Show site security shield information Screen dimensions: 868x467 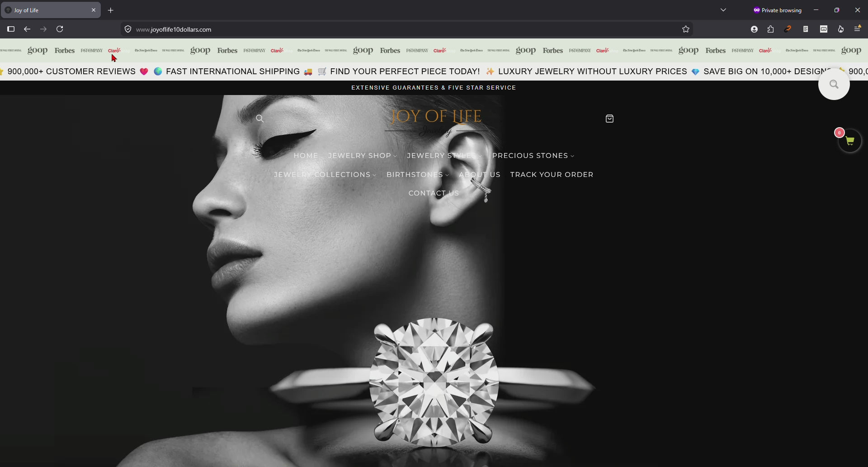coord(128,29)
